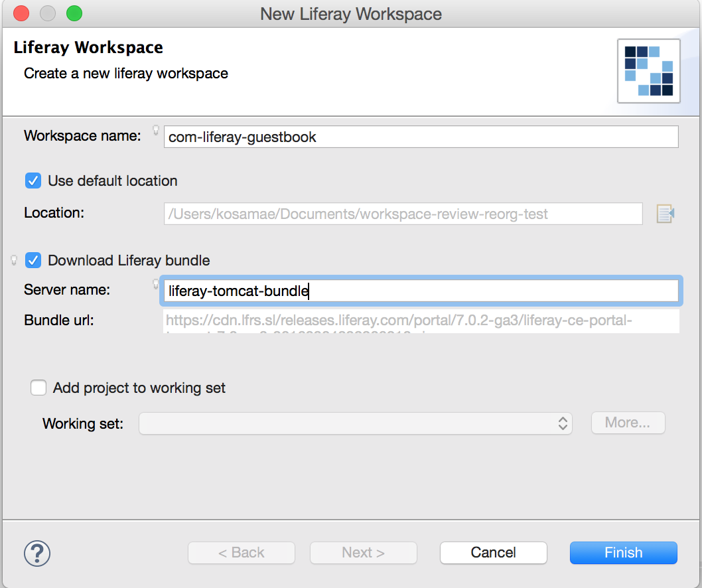The image size is (702, 588).
Task: Enable Add project to working set
Action: tap(38, 388)
